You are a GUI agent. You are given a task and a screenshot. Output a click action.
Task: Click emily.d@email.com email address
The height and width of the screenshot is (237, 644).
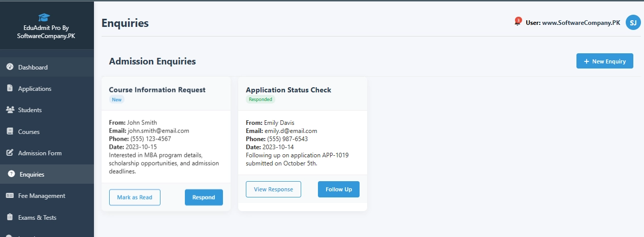click(x=291, y=130)
